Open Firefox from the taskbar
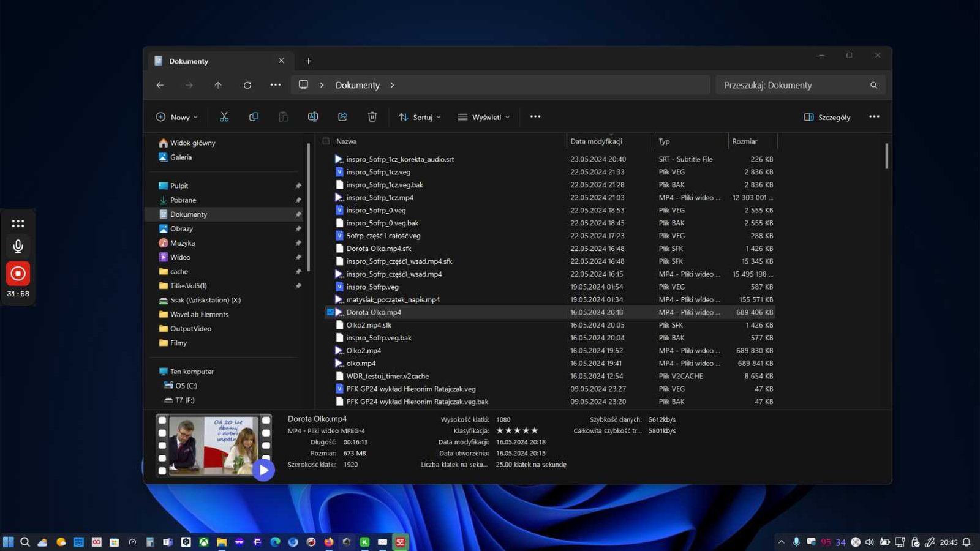This screenshot has width=980, height=551. (x=329, y=542)
